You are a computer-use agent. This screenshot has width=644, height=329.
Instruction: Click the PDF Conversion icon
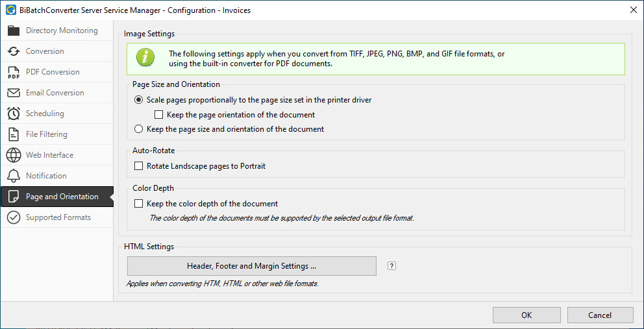coord(14,72)
